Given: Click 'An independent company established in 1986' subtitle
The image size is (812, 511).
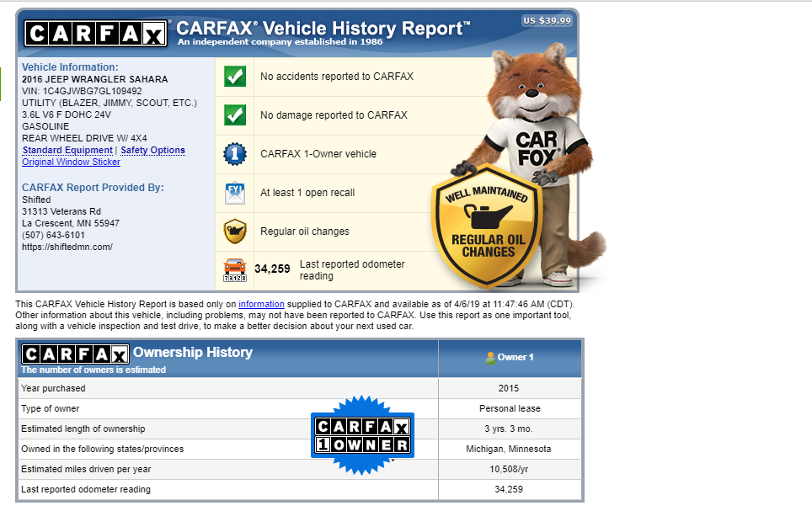Looking at the screenshot, I should pos(280,42).
